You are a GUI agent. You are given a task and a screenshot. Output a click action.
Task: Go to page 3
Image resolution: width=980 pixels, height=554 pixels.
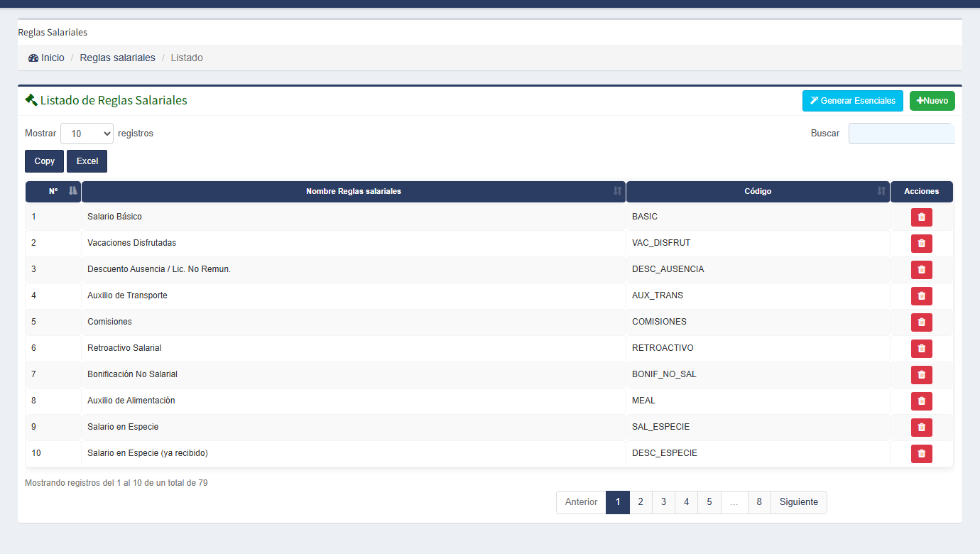(663, 502)
